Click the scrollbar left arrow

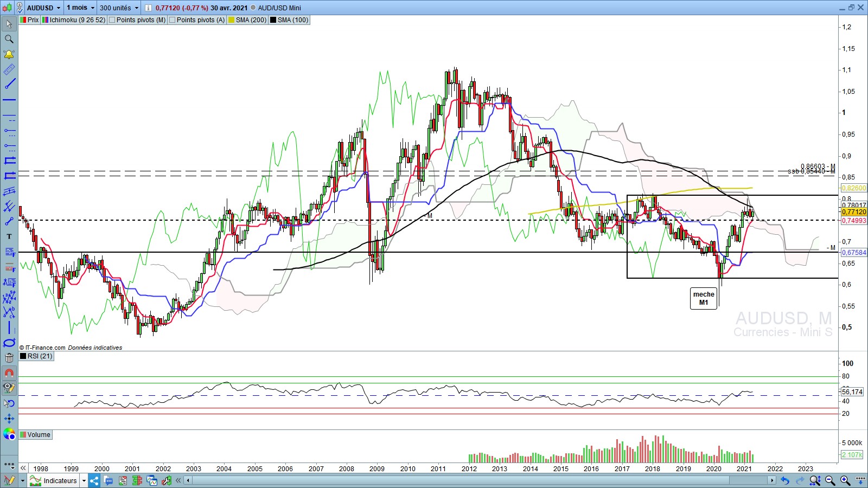click(x=188, y=480)
